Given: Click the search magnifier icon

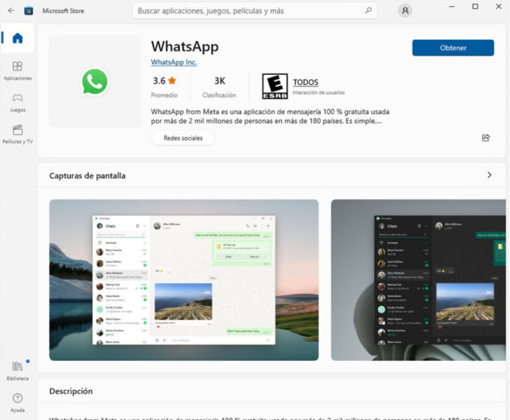Looking at the screenshot, I should point(369,11).
